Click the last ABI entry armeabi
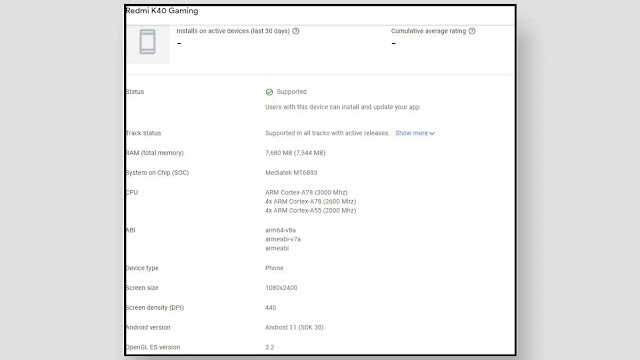 pyautogui.click(x=277, y=248)
